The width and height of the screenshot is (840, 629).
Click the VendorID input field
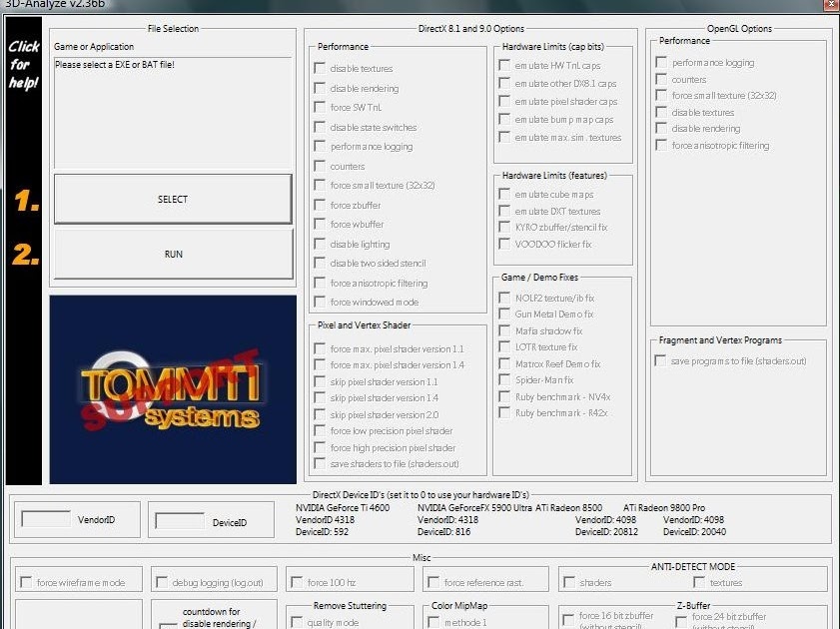coord(46,519)
